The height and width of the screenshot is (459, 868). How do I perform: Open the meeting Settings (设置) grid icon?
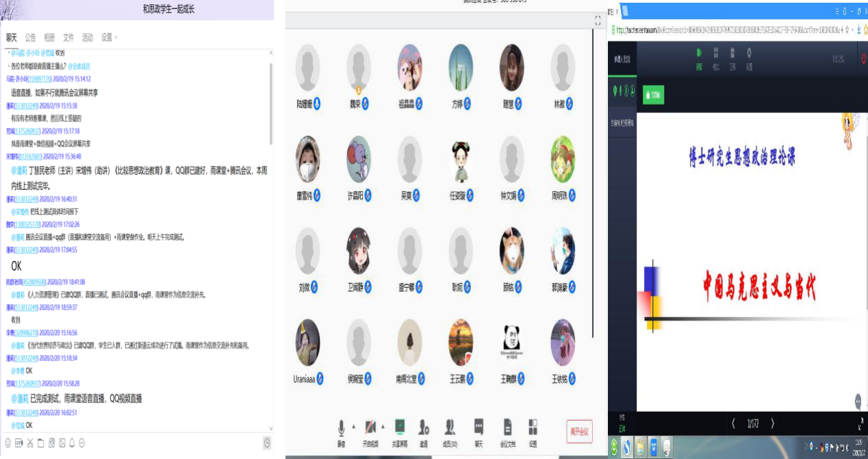533,428
